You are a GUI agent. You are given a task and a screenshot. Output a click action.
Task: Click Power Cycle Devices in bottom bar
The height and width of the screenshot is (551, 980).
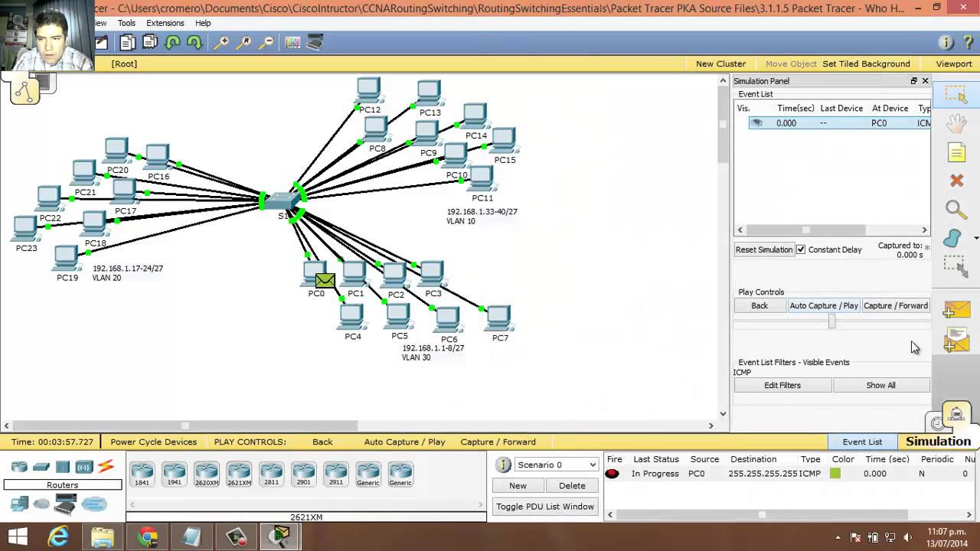pyautogui.click(x=153, y=442)
